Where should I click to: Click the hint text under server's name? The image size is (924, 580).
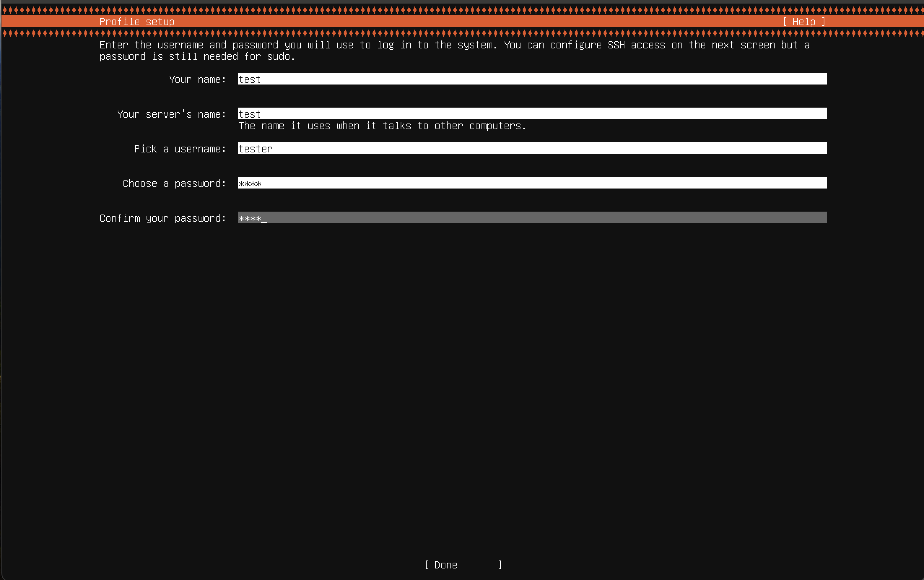tap(382, 126)
